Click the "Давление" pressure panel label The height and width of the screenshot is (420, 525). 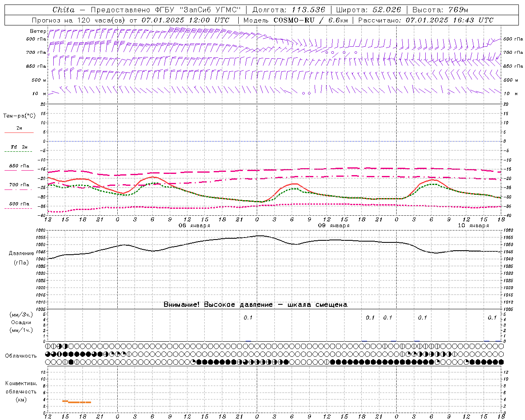pyautogui.click(x=21, y=253)
